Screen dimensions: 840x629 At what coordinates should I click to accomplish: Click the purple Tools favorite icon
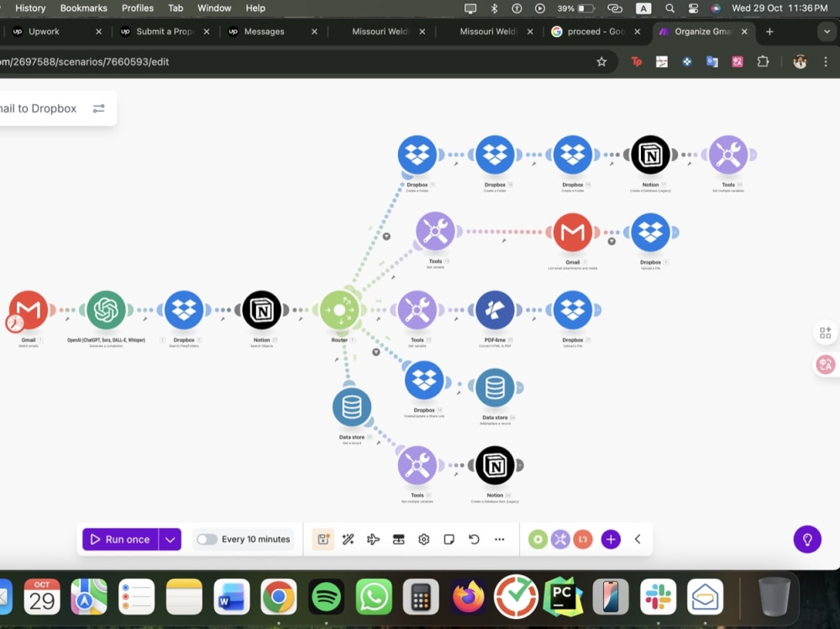click(x=560, y=539)
